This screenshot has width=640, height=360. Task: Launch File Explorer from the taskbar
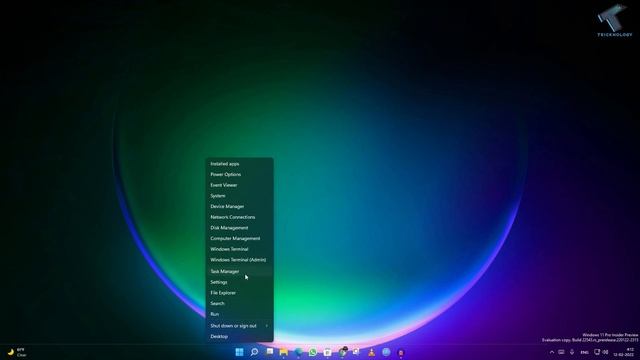coord(284,352)
